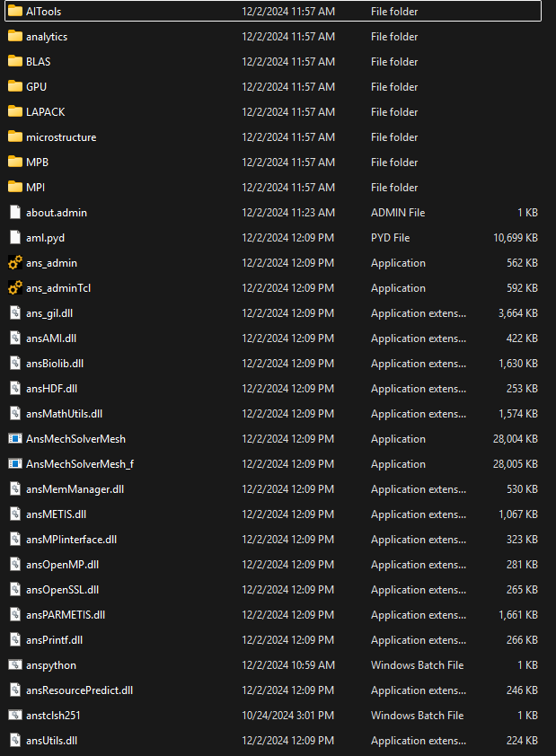Click the anstclsh251 batch file icon

[15, 715]
